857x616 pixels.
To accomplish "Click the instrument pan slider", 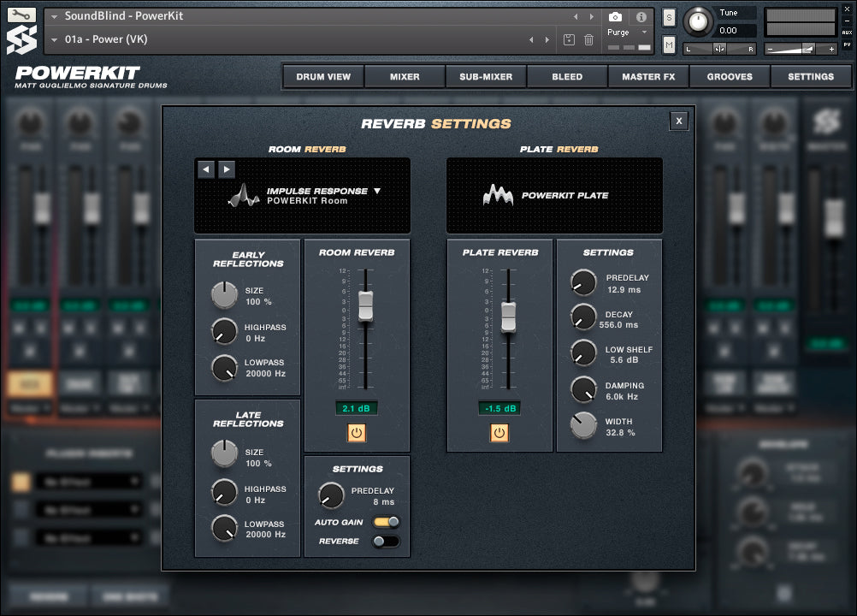I will point(720,49).
